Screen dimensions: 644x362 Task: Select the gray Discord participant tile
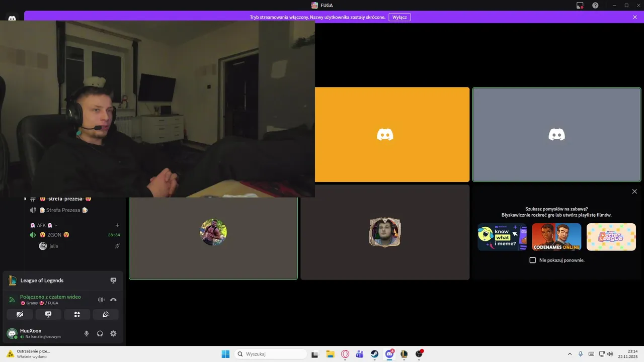point(556,135)
